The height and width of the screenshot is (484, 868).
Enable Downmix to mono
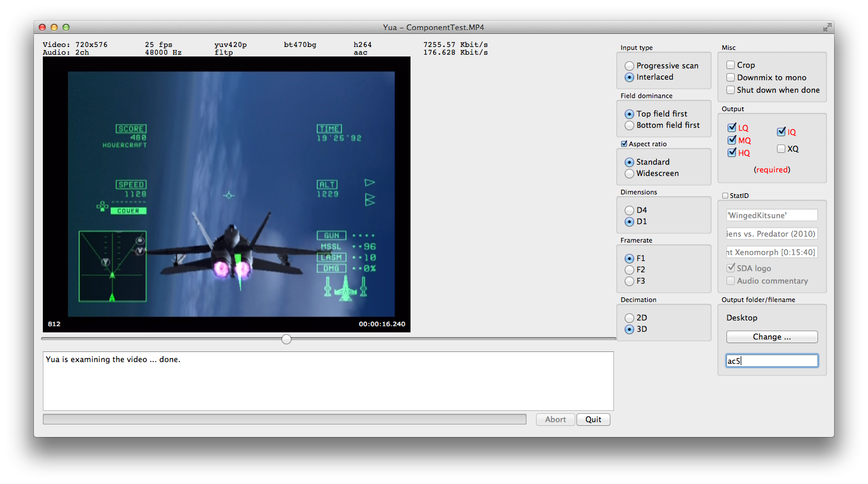pyautogui.click(x=731, y=78)
